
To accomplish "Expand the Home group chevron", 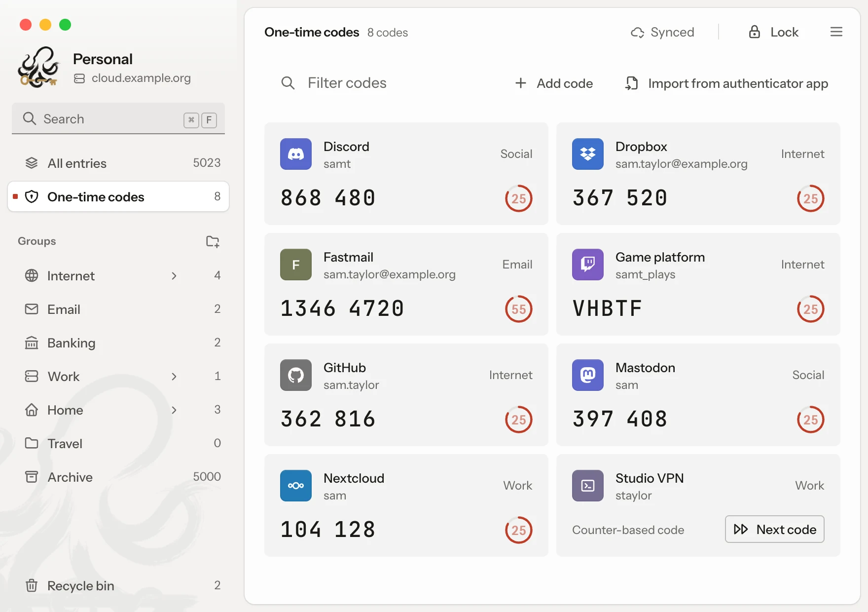I will point(174,410).
